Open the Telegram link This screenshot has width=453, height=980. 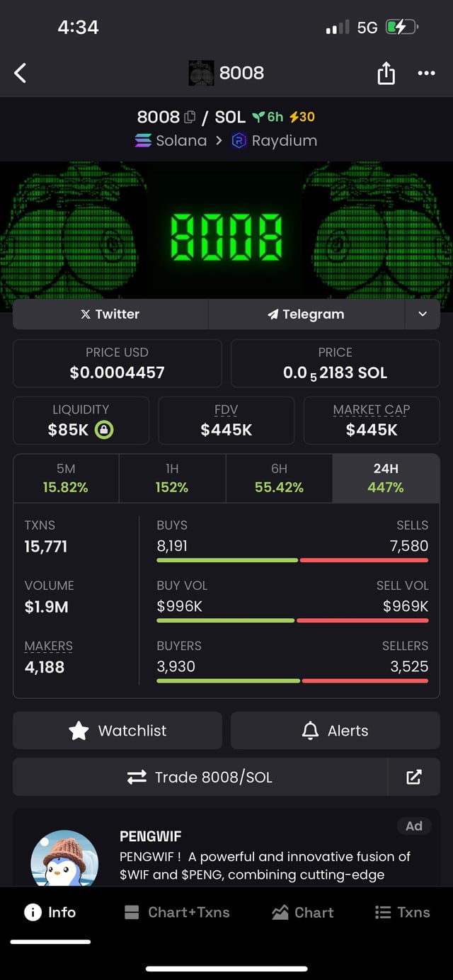[x=306, y=314]
